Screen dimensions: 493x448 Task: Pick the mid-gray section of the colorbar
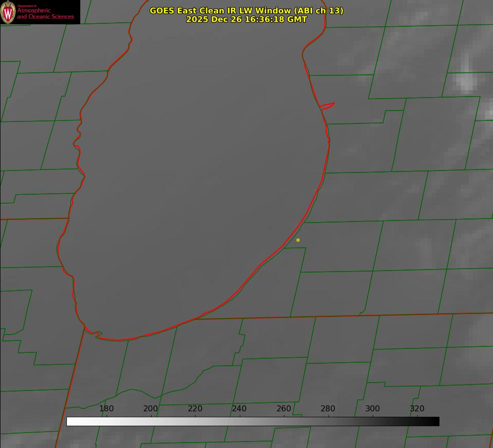point(253,421)
